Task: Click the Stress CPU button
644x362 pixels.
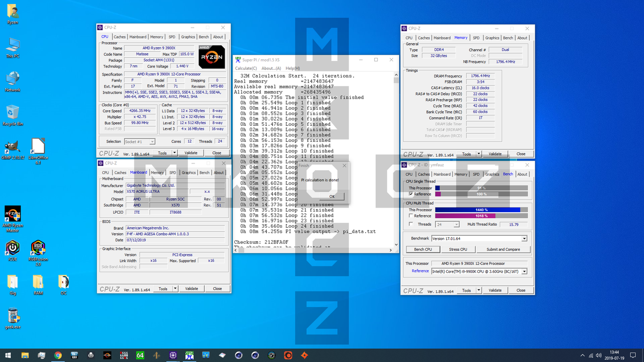Action: pos(458,249)
